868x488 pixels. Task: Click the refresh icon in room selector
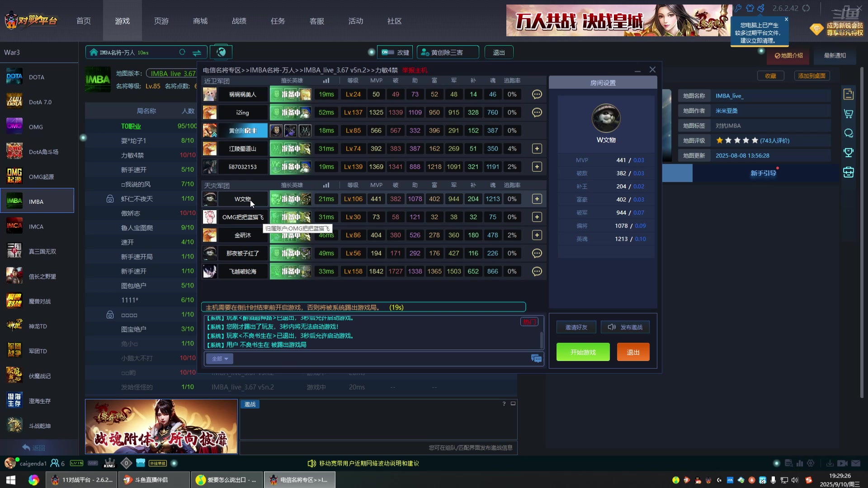pyautogui.click(x=182, y=52)
